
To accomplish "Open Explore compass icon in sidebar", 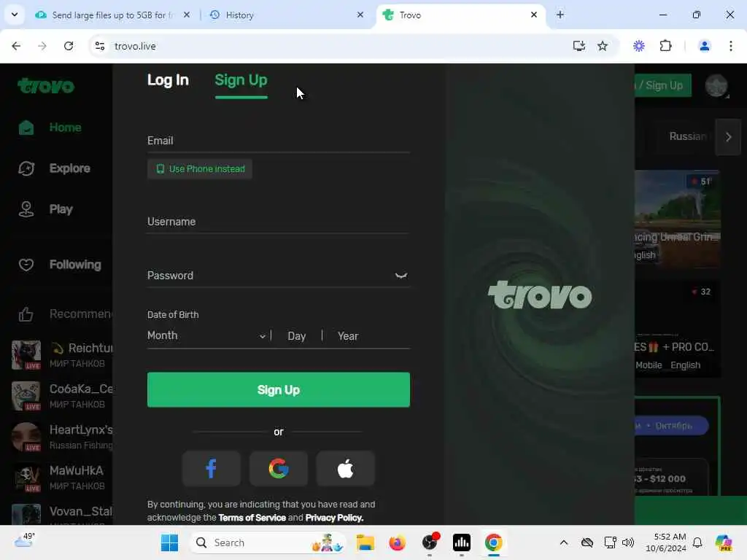I will (x=26, y=168).
